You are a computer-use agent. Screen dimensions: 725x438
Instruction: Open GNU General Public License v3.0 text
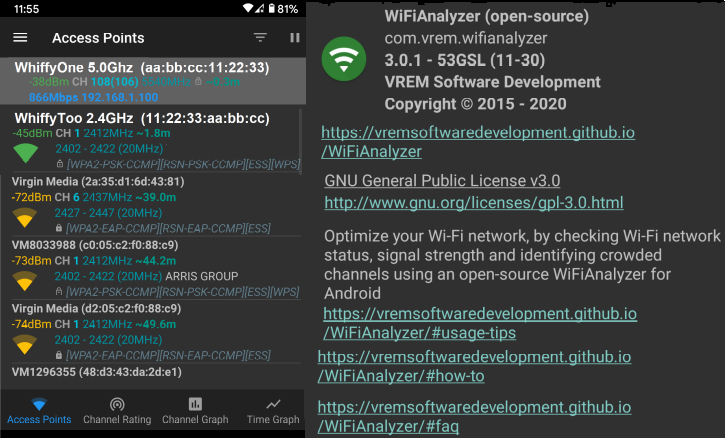[442, 180]
